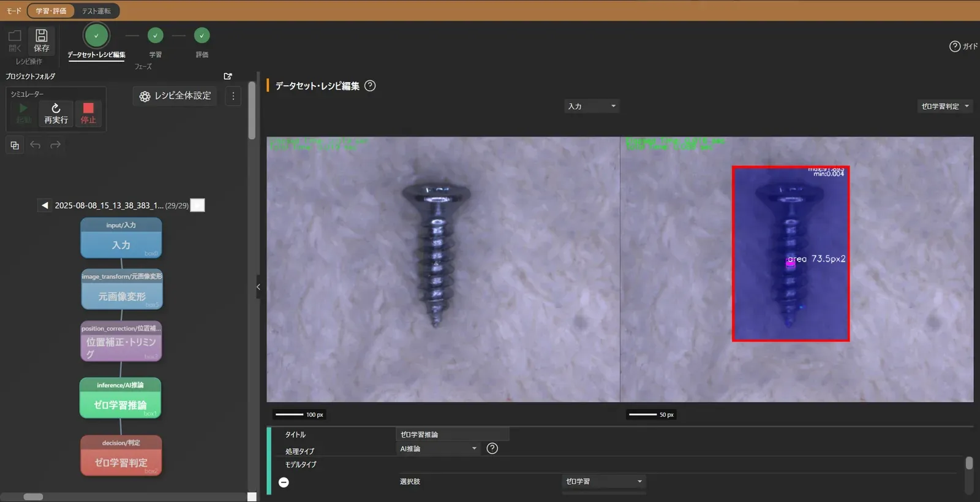Screen dimensions: 980x502
Task: Redo the last recipe edit
Action: click(55, 145)
